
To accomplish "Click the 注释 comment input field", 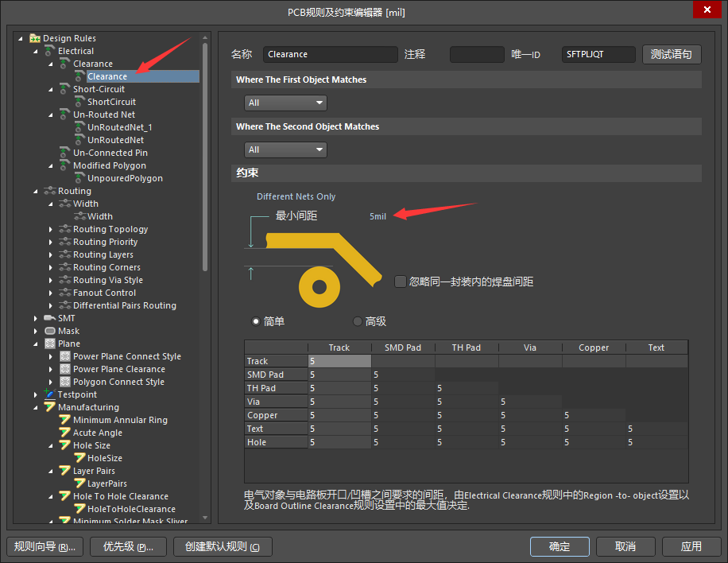I will tap(477, 54).
